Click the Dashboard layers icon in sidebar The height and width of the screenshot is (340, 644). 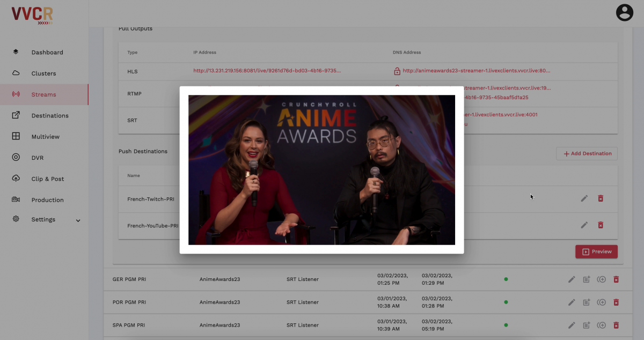16,52
